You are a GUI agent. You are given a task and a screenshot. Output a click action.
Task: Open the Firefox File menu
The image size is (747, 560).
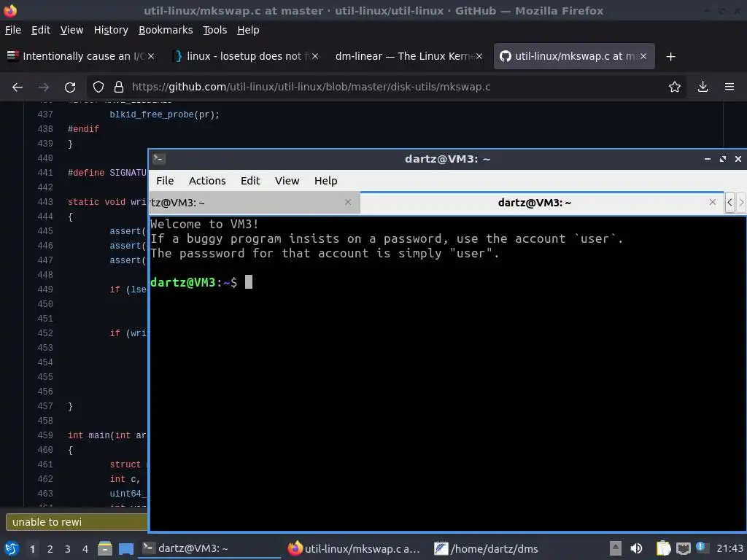pos(13,30)
